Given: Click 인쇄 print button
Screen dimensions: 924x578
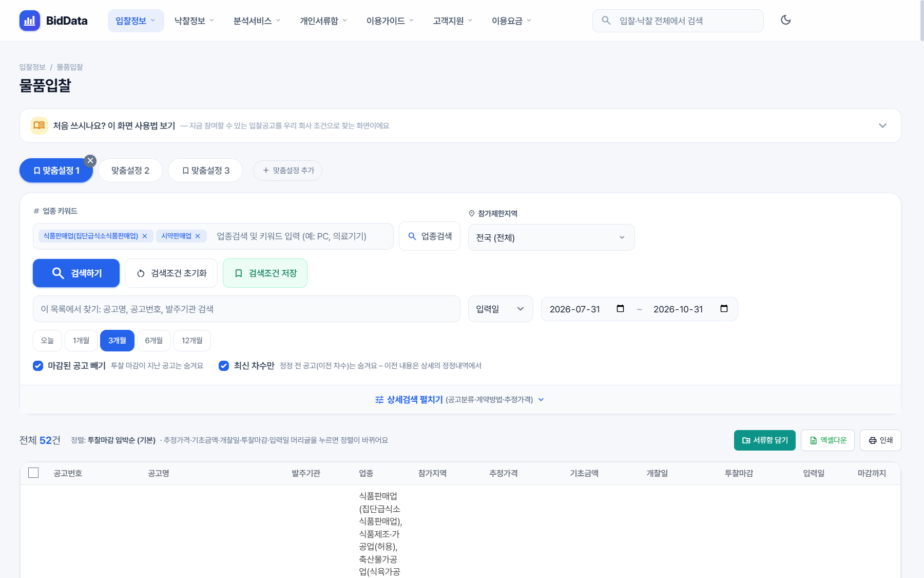Looking at the screenshot, I should (x=880, y=440).
